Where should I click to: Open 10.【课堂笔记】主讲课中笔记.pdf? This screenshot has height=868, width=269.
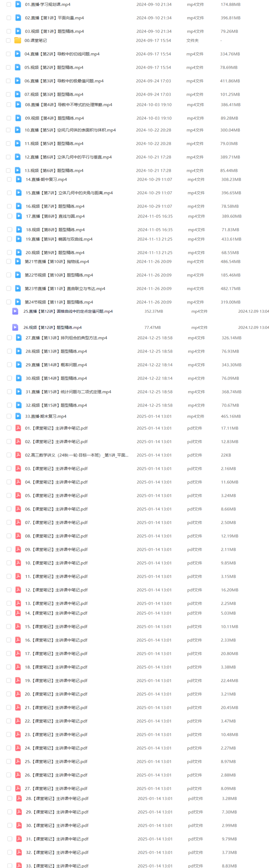[x=56, y=563]
